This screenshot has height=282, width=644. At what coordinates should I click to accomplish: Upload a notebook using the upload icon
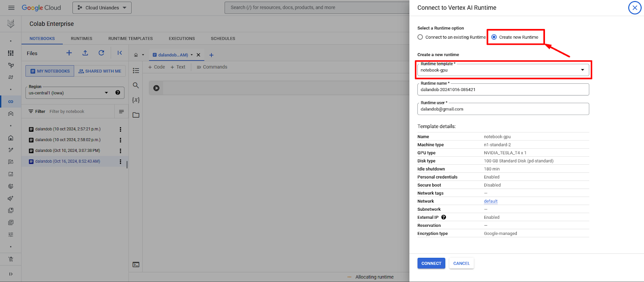[x=85, y=53]
